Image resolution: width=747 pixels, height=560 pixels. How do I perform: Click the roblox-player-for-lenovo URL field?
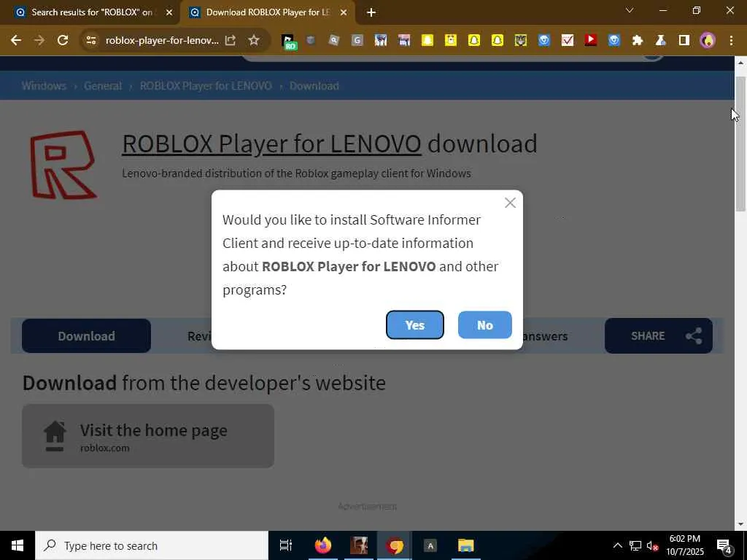coord(162,41)
